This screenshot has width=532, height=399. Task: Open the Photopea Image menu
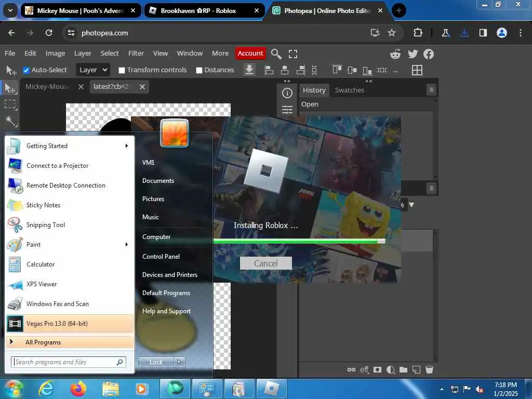coord(55,54)
